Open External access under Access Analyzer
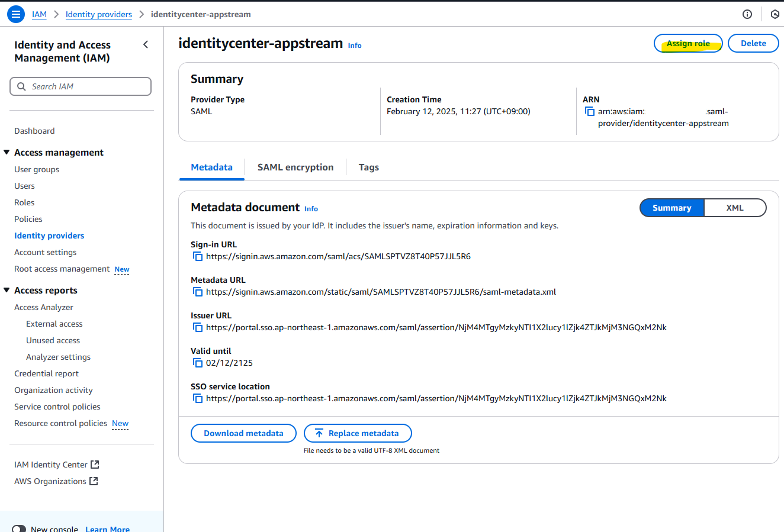The width and height of the screenshot is (784, 532). [54, 324]
